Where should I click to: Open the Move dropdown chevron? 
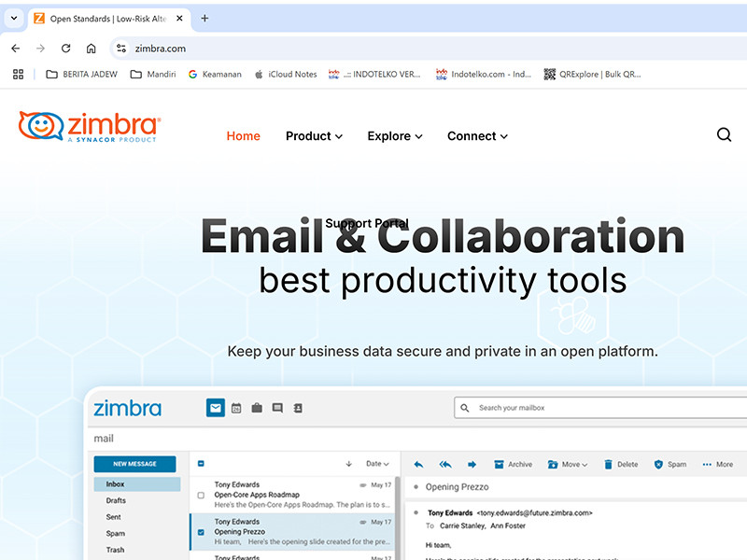[x=582, y=464]
